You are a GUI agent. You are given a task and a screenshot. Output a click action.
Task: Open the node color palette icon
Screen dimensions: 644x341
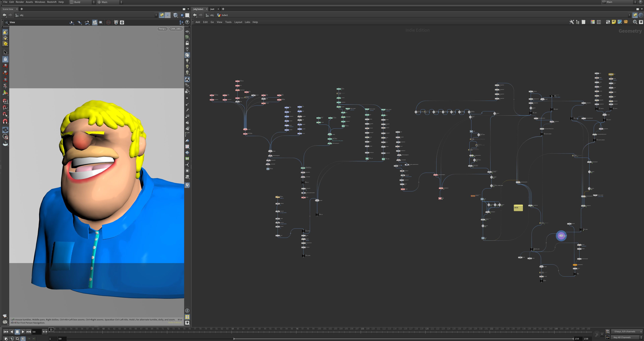coord(593,22)
